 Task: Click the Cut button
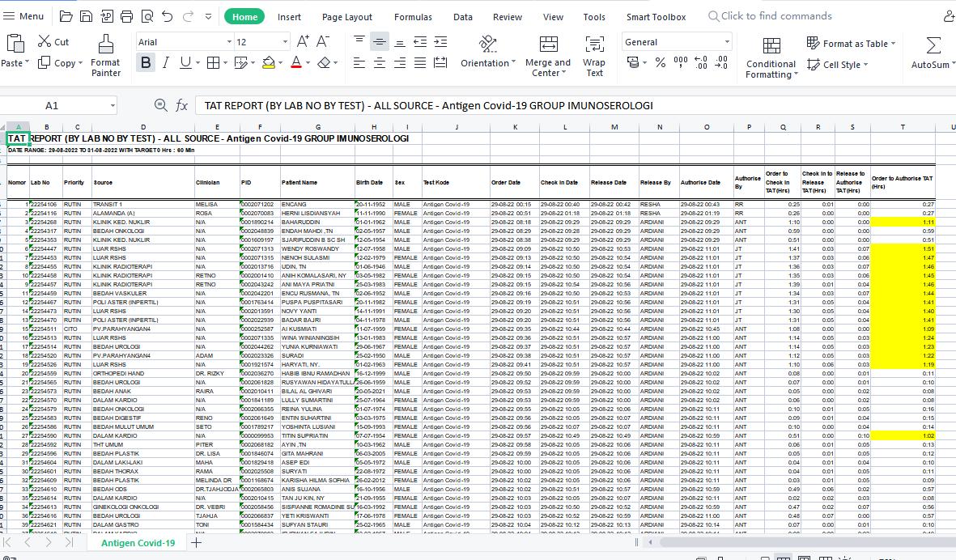53,41
